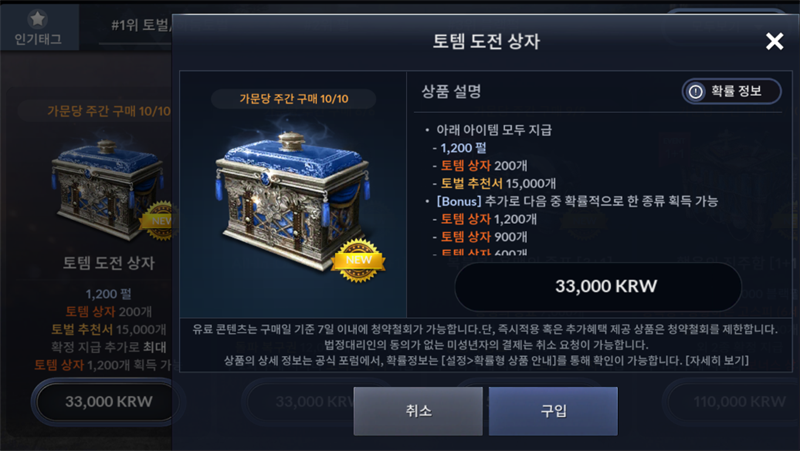Open the #1위 토벌 tag tab
The width and height of the screenshot is (800, 451).
pyautogui.click(x=140, y=25)
